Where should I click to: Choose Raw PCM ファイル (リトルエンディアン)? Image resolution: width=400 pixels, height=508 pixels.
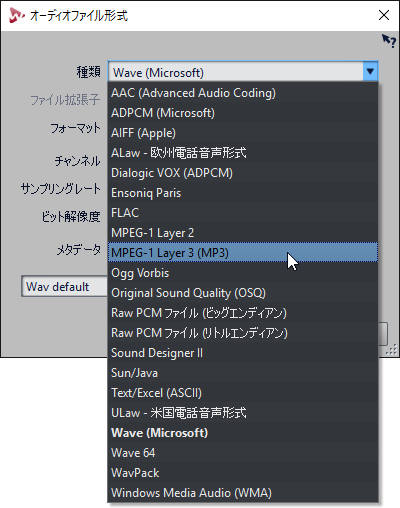click(x=243, y=333)
